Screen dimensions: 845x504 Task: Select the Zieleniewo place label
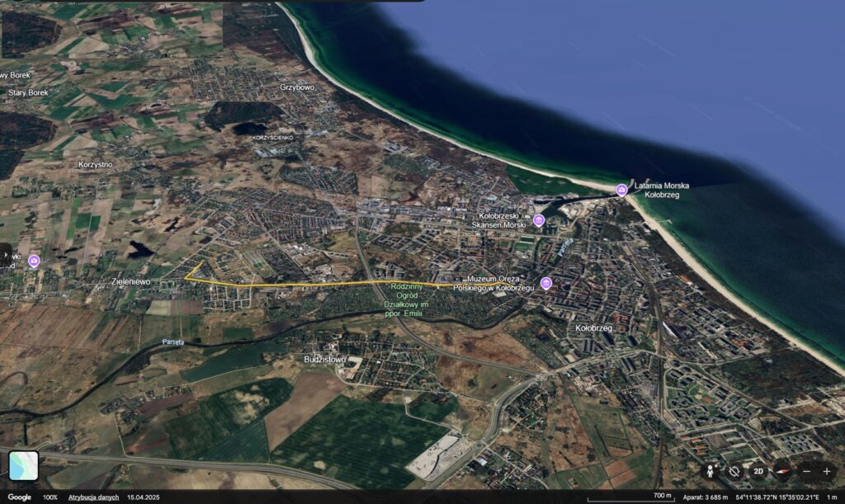[x=131, y=281]
